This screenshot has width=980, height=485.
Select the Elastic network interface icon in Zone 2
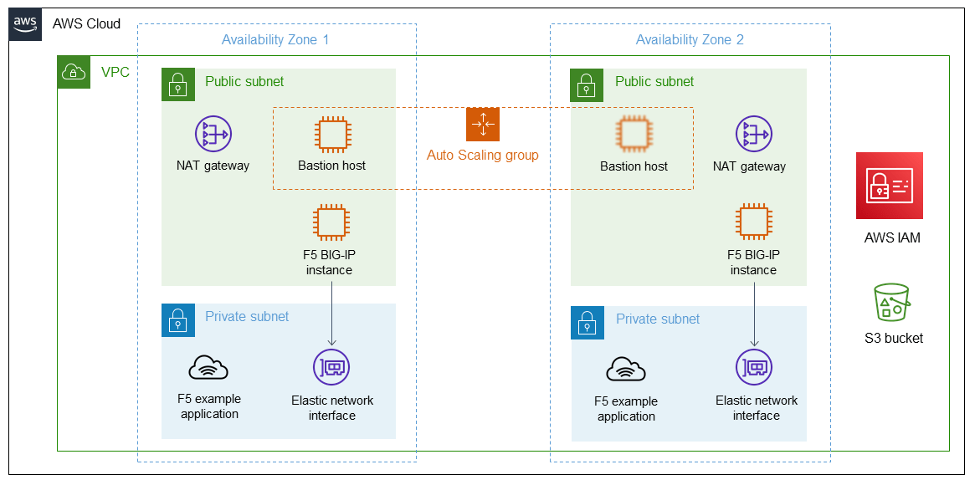(x=755, y=366)
